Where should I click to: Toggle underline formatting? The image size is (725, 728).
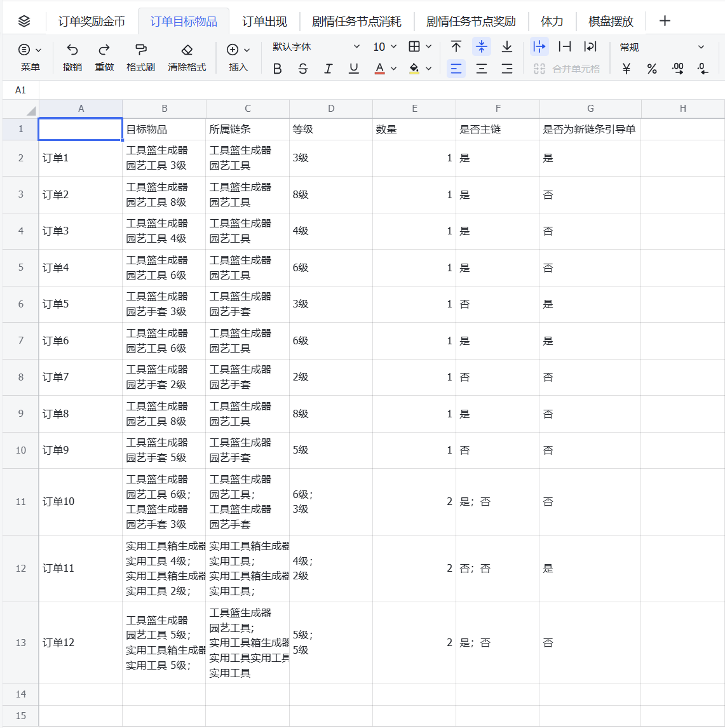pos(354,69)
